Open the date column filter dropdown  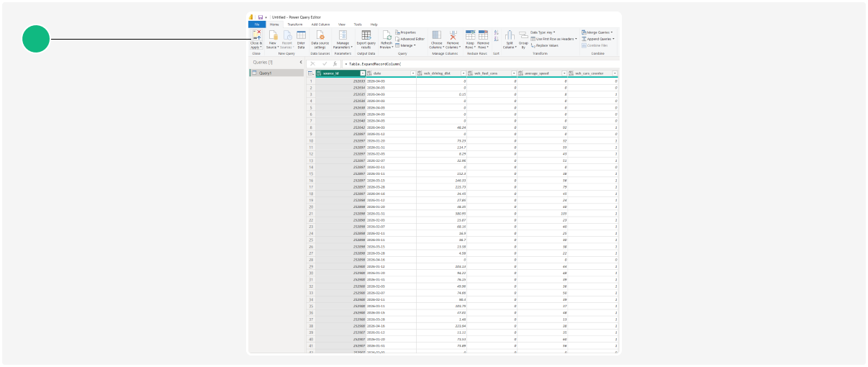(x=413, y=73)
